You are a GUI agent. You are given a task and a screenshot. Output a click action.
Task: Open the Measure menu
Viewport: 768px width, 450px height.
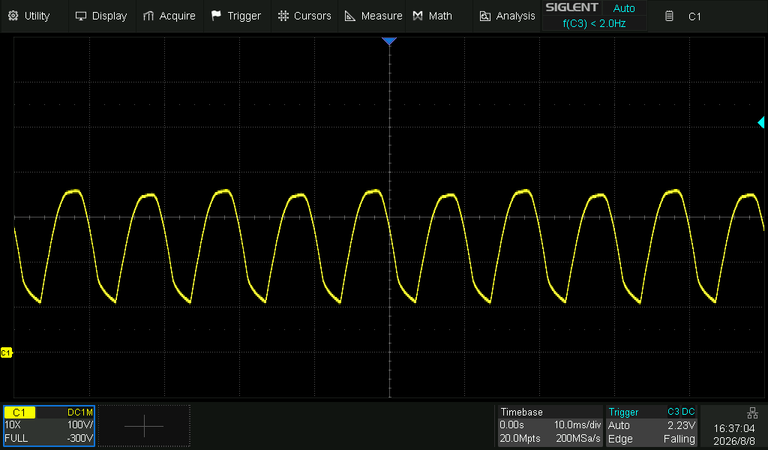point(373,16)
